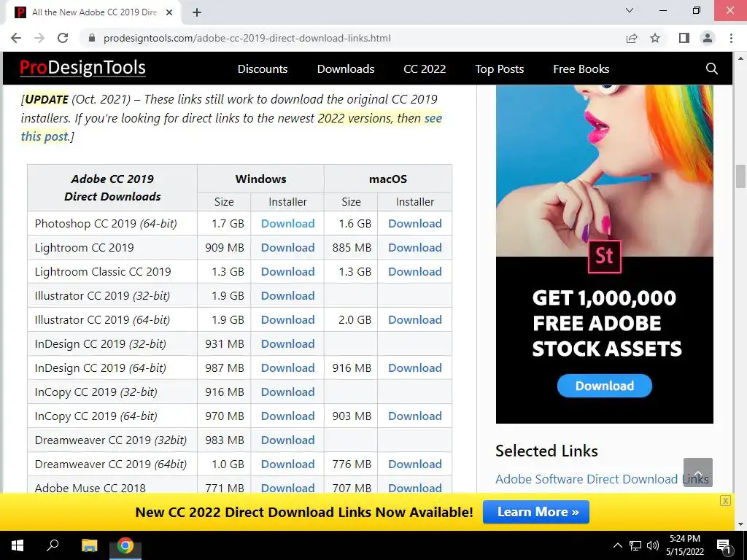
Task: Click the back-to-top arrow button
Action: [x=698, y=472]
